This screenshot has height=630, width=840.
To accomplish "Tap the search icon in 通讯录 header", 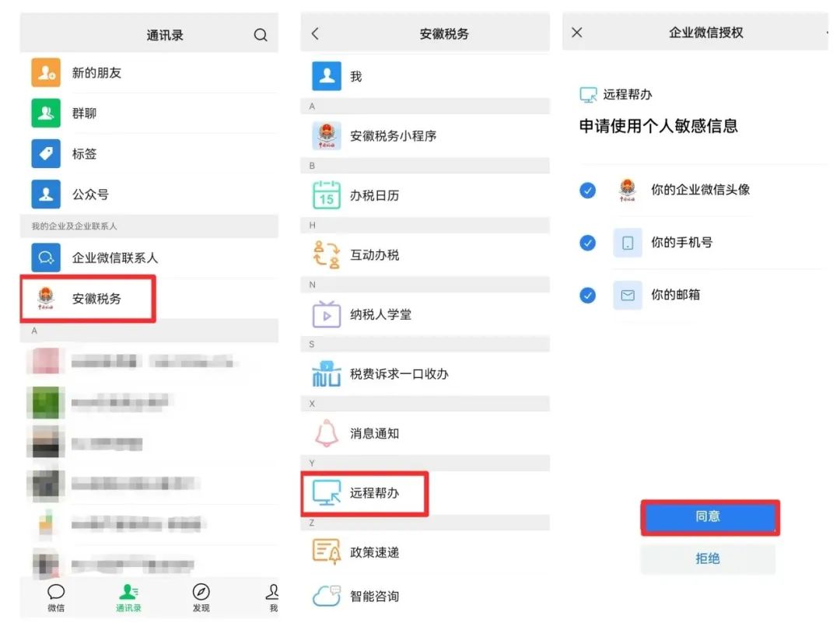I will (261, 35).
